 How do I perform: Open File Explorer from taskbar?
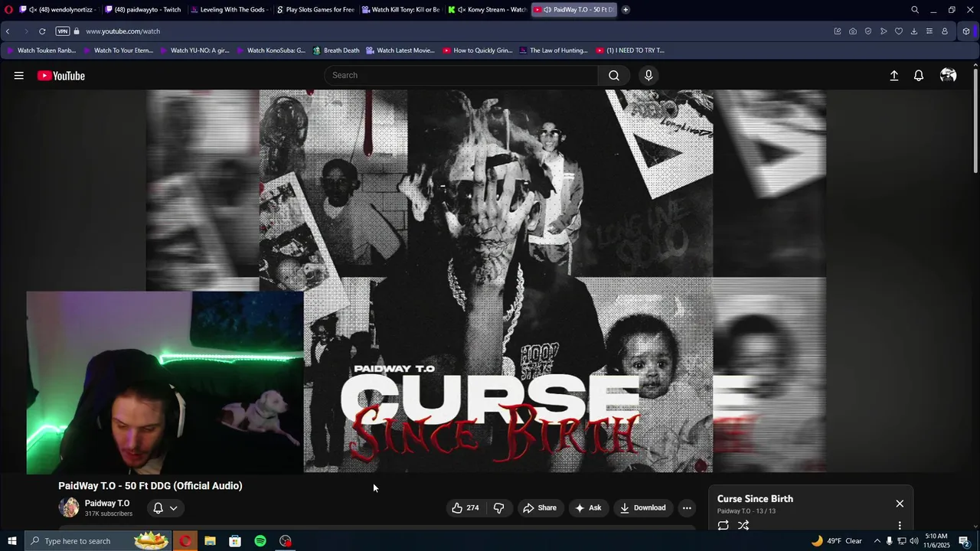point(210,541)
